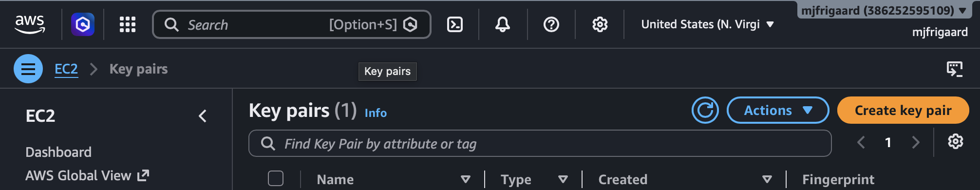Launch CloudShell terminal icon
The height and width of the screenshot is (190, 980).
coord(455,24)
